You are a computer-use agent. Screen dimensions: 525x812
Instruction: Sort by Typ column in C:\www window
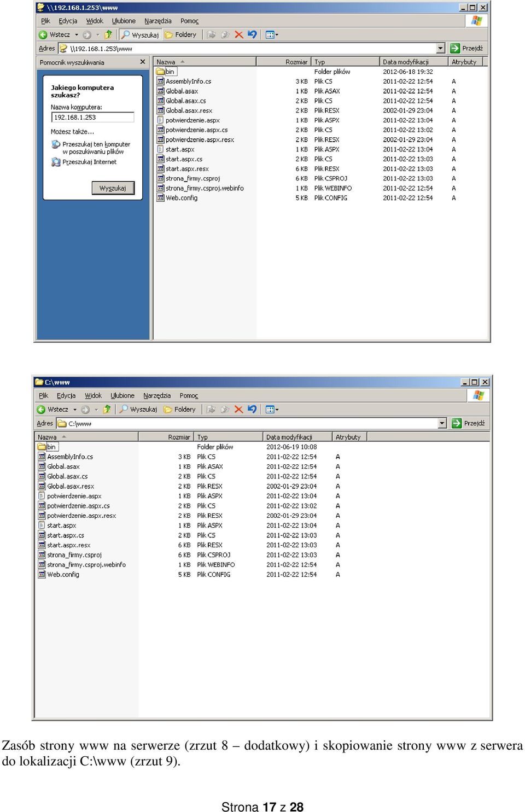click(228, 437)
